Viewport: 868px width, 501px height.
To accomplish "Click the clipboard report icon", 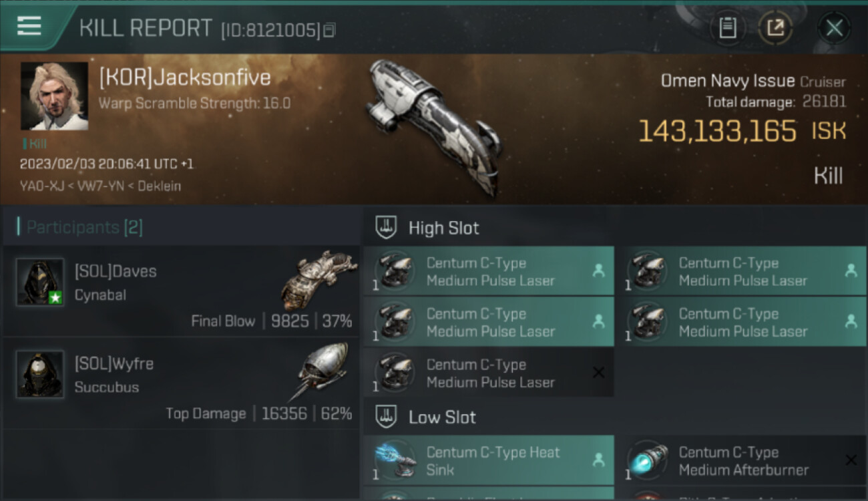I will [x=728, y=28].
